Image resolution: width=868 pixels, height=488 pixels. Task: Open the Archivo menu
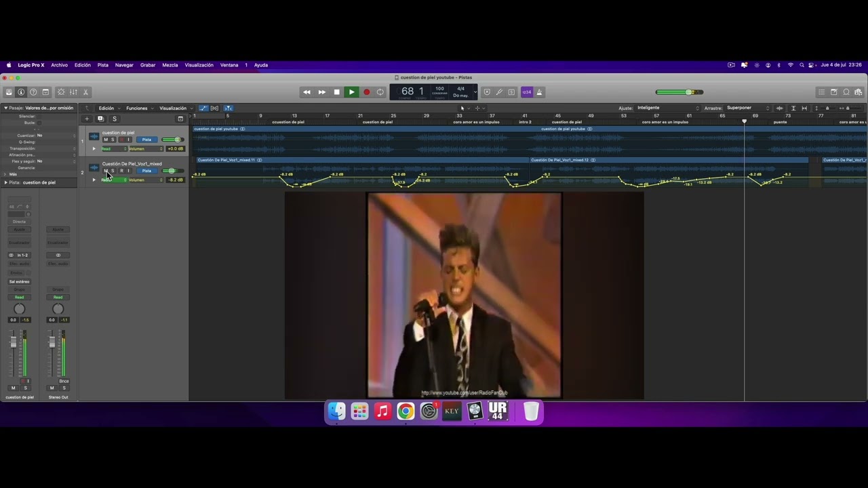(60, 65)
